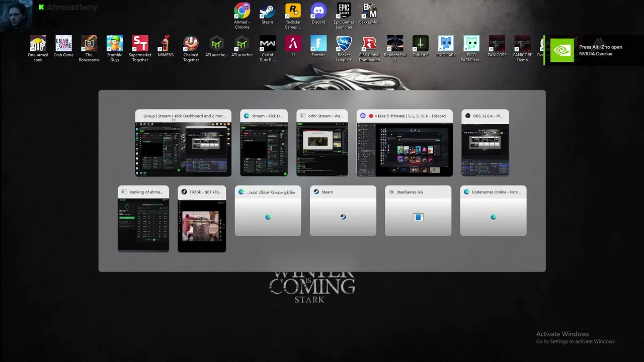Switch to the Arabic-titled Edge window
The width and height of the screenshot is (644, 362).
(268, 211)
